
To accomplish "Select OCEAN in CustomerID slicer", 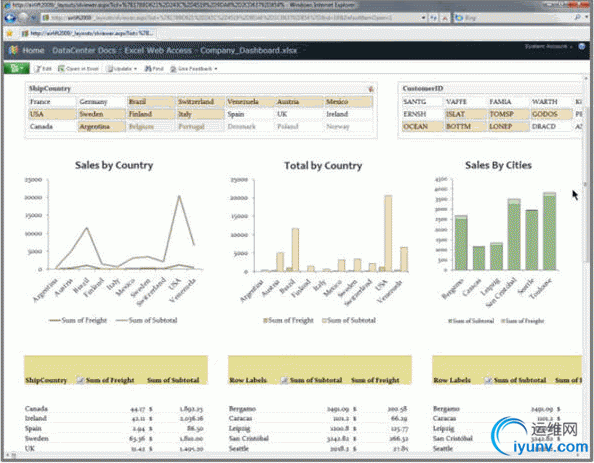I will tap(422, 127).
